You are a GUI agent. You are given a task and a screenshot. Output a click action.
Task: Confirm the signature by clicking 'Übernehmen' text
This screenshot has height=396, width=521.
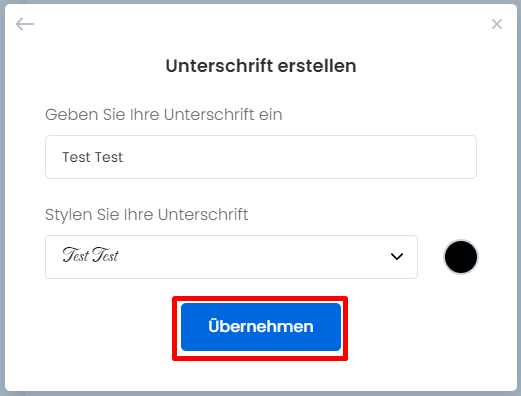(261, 326)
